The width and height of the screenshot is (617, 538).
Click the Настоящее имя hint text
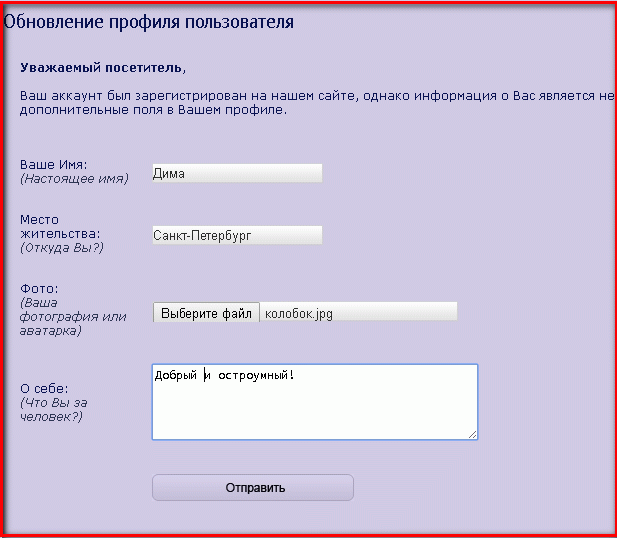74,179
